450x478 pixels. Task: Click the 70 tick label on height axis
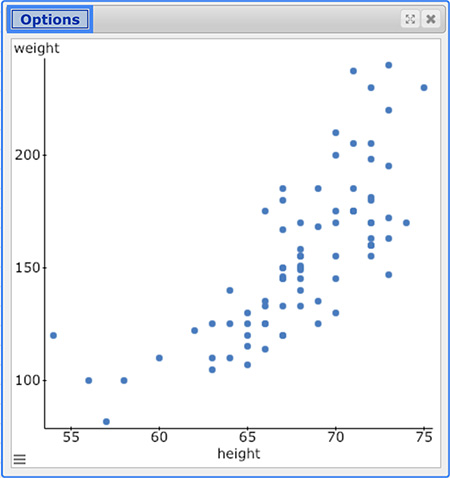tap(336, 437)
